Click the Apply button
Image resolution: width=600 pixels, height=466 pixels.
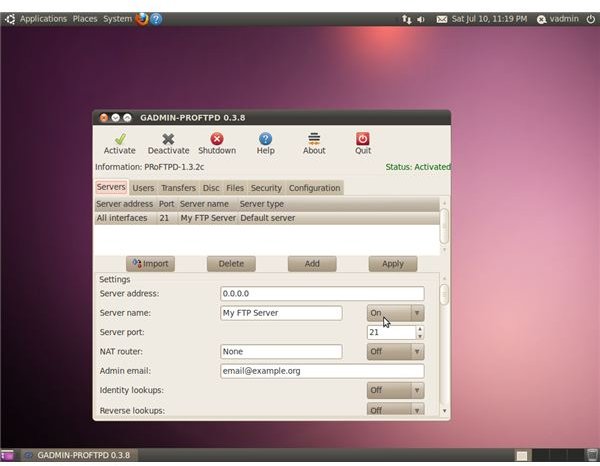[x=393, y=264]
